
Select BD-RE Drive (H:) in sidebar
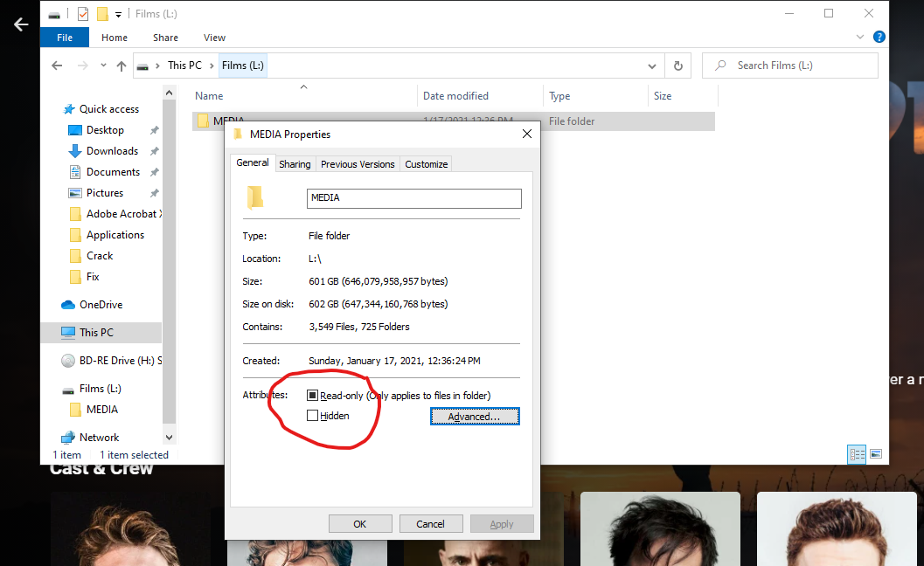pos(121,361)
